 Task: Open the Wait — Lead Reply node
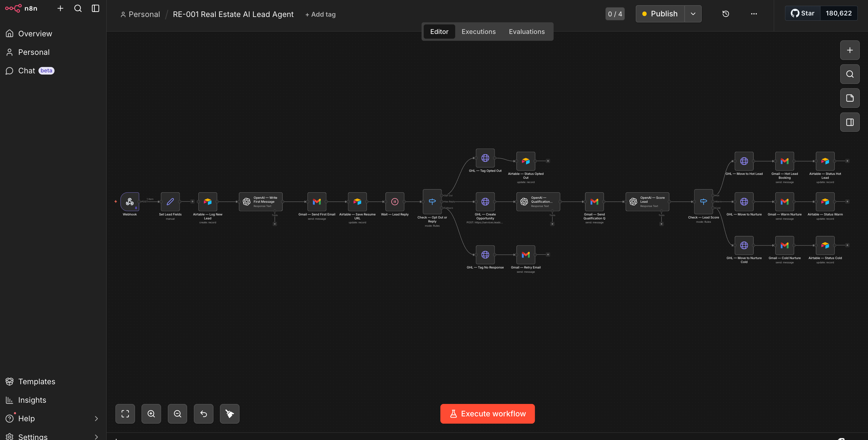click(x=395, y=202)
